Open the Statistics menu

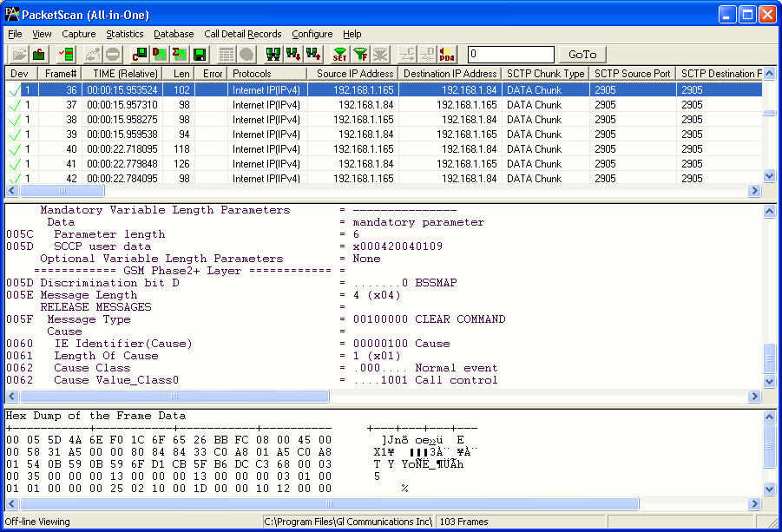tap(123, 34)
